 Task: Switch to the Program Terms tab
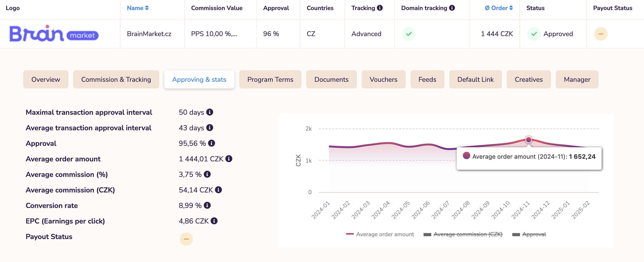coord(270,79)
